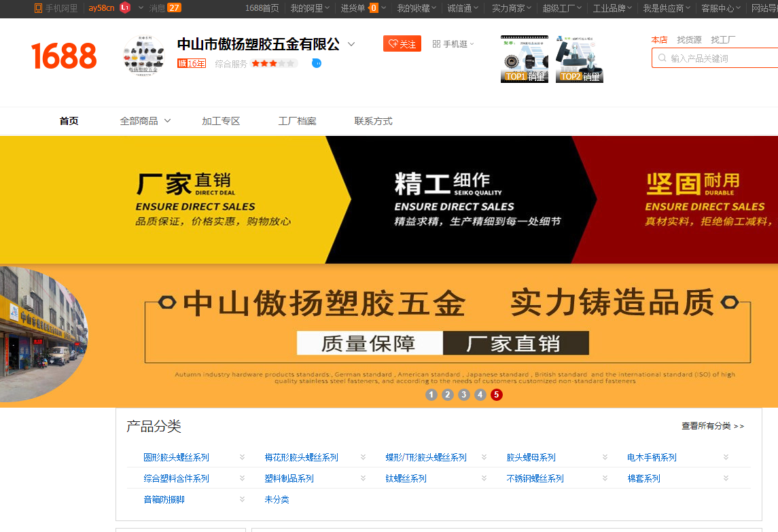Expand 诚信通 dropdown
This screenshot has height=532, width=778.
pos(463,8)
